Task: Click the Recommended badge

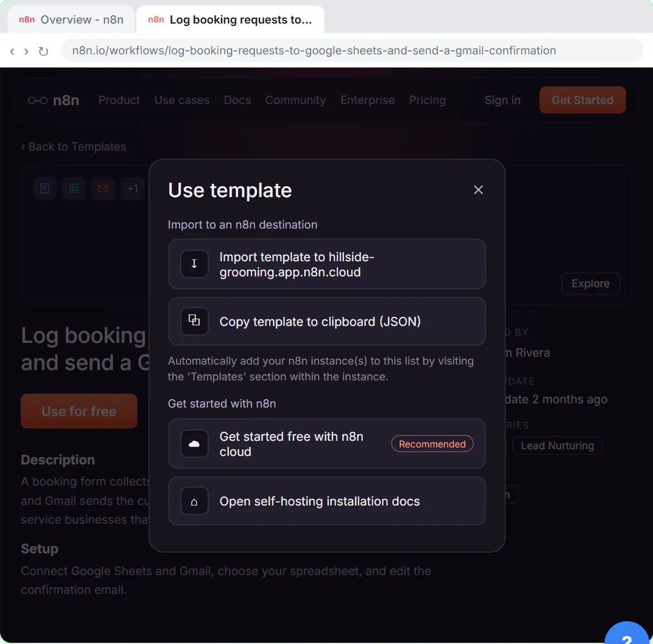Action: [432, 444]
